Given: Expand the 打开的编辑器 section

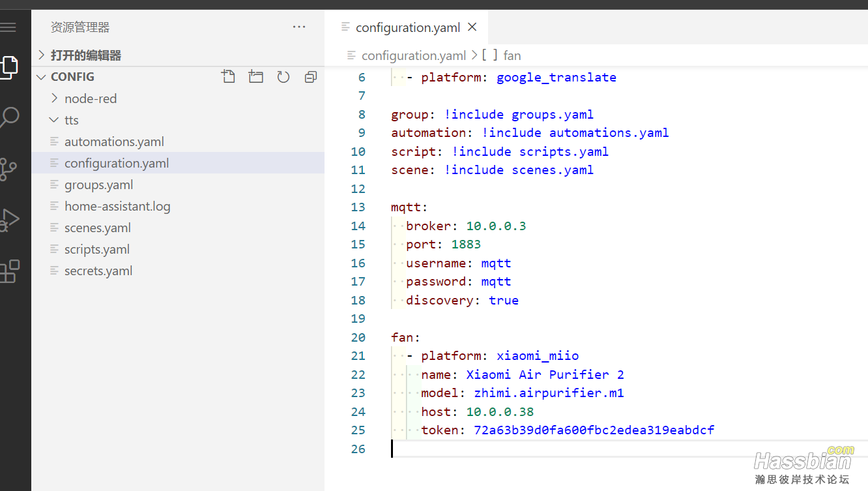Looking at the screenshot, I should tap(178, 55).
